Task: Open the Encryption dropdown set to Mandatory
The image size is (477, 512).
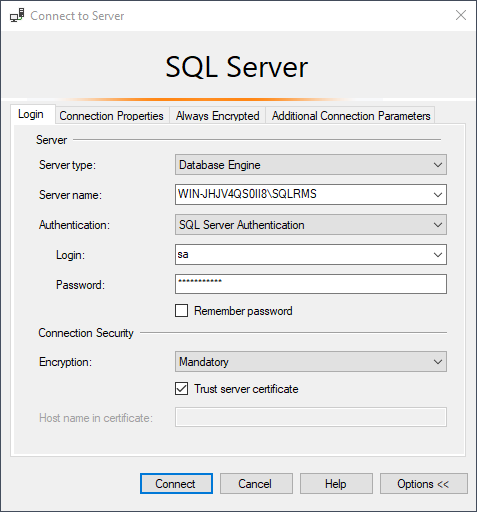Action: point(311,362)
